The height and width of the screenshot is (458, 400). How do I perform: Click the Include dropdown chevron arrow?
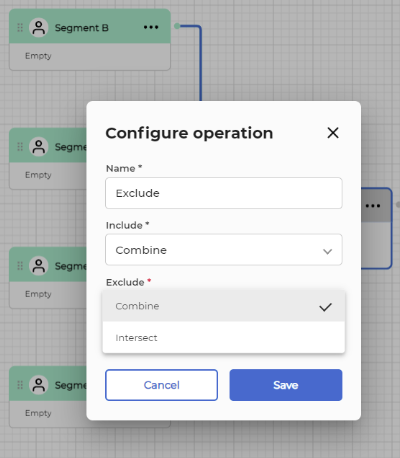click(327, 251)
